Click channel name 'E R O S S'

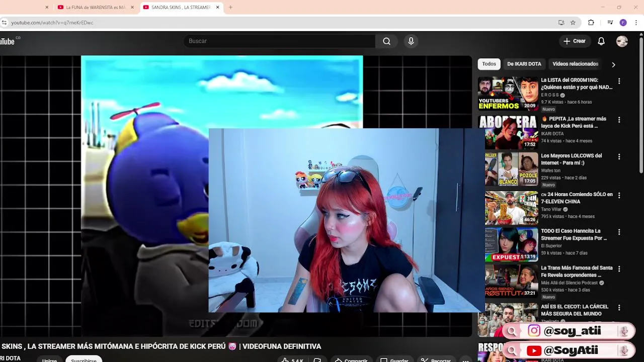550,95
